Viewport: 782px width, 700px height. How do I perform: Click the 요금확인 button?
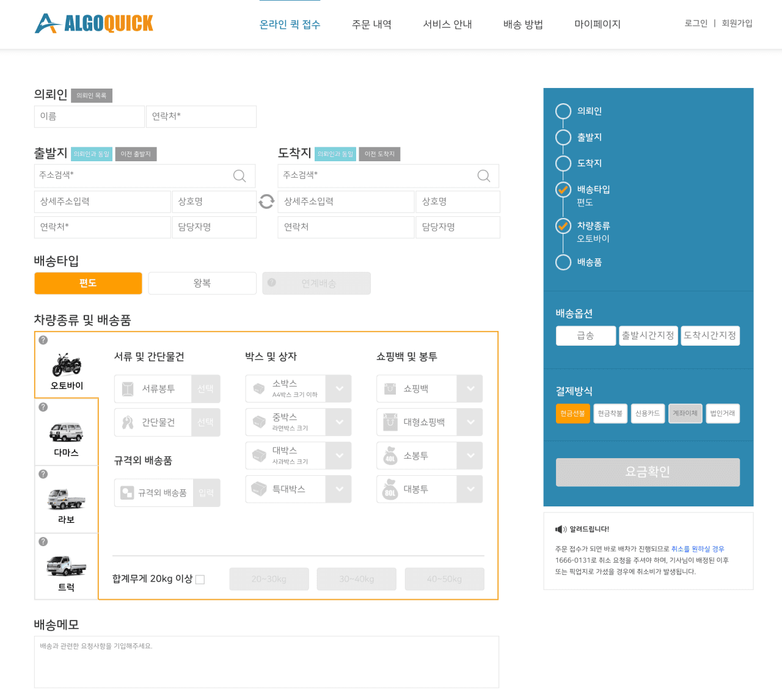click(648, 472)
